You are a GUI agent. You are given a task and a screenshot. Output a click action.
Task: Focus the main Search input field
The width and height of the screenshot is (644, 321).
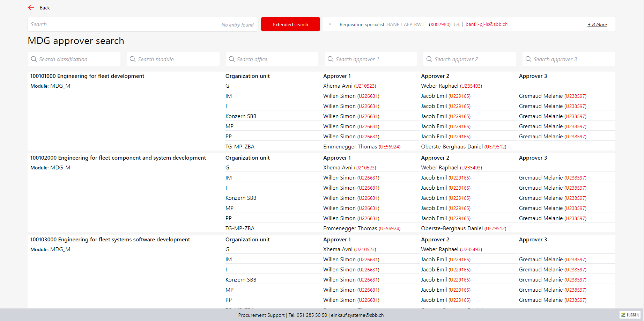(122, 24)
